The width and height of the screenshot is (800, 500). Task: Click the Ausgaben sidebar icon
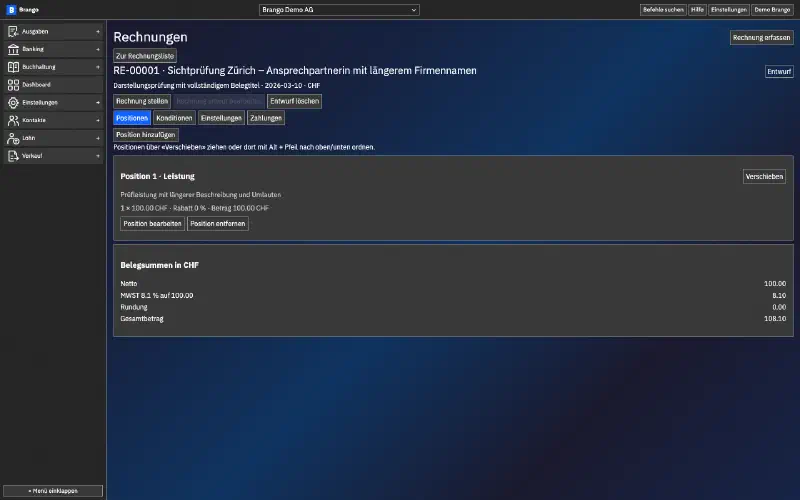point(13,32)
